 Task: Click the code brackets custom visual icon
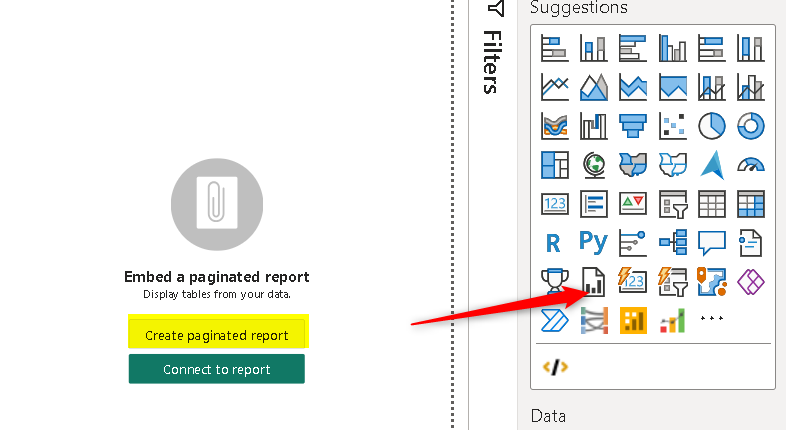(x=554, y=367)
